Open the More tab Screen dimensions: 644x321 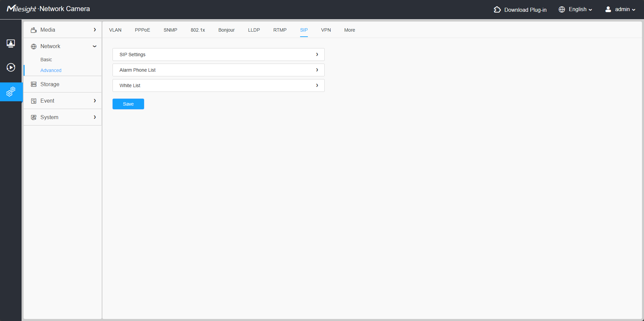pyautogui.click(x=350, y=30)
